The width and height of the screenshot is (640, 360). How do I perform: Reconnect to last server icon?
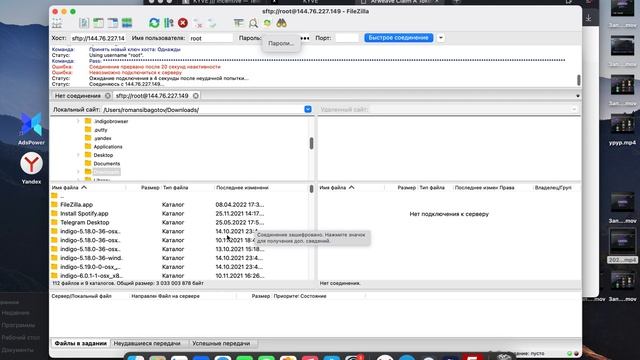coord(212,23)
